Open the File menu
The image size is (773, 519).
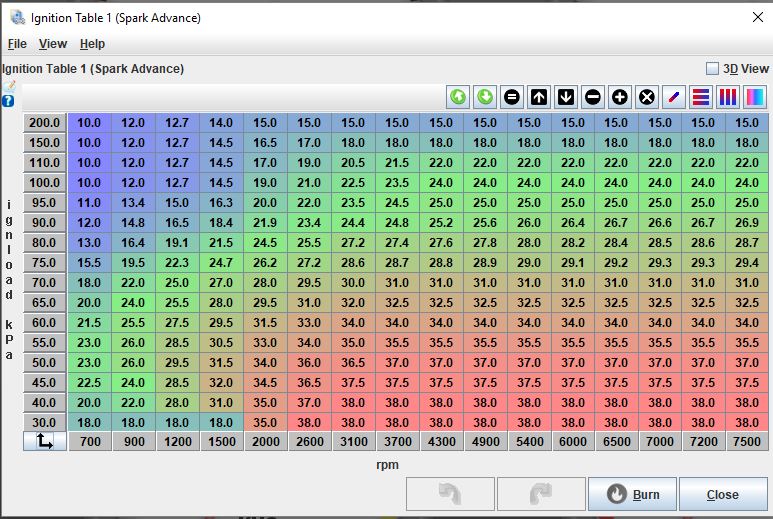pyautogui.click(x=17, y=44)
